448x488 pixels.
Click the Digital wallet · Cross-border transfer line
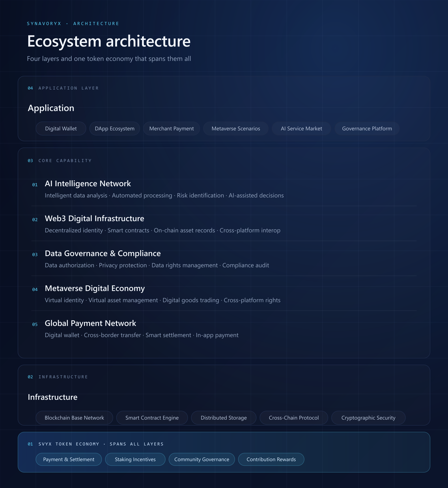click(x=142, y=335)
